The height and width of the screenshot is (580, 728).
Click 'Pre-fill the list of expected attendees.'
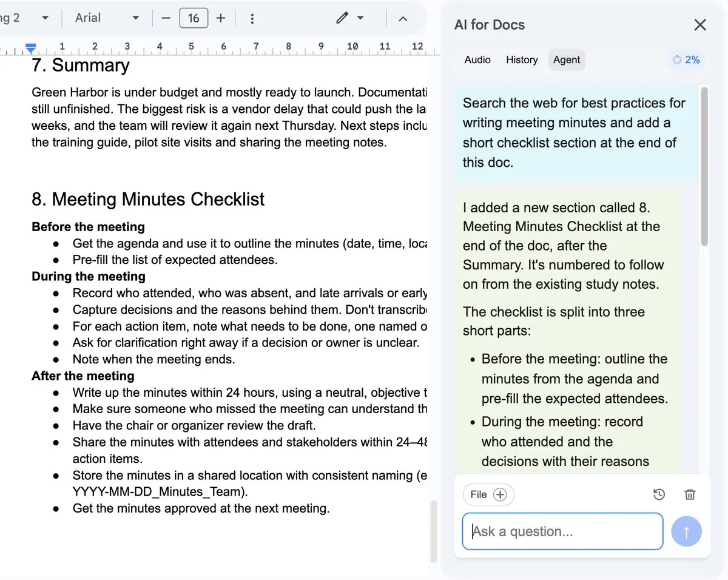[x=175, y=260]
